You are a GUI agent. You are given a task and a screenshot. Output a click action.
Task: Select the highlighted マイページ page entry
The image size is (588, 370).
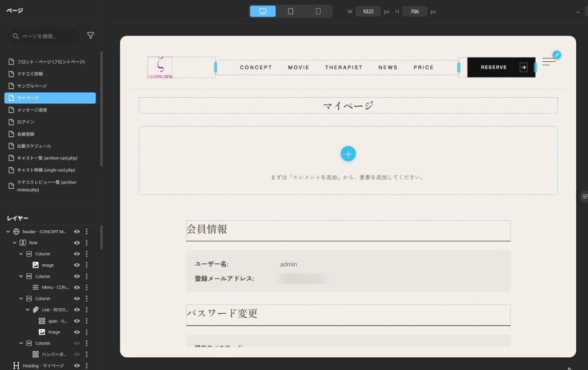(50, 98)
